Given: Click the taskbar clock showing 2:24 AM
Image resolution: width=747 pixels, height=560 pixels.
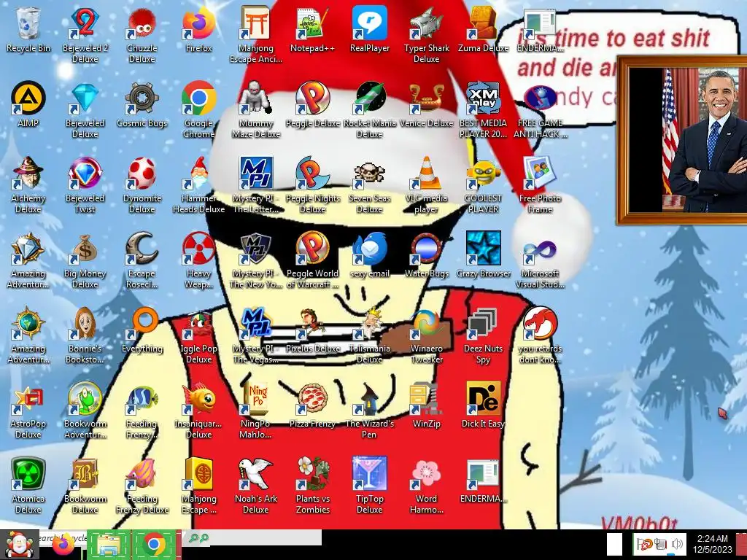Looking at the screenshot, I should tap(712, 544).
